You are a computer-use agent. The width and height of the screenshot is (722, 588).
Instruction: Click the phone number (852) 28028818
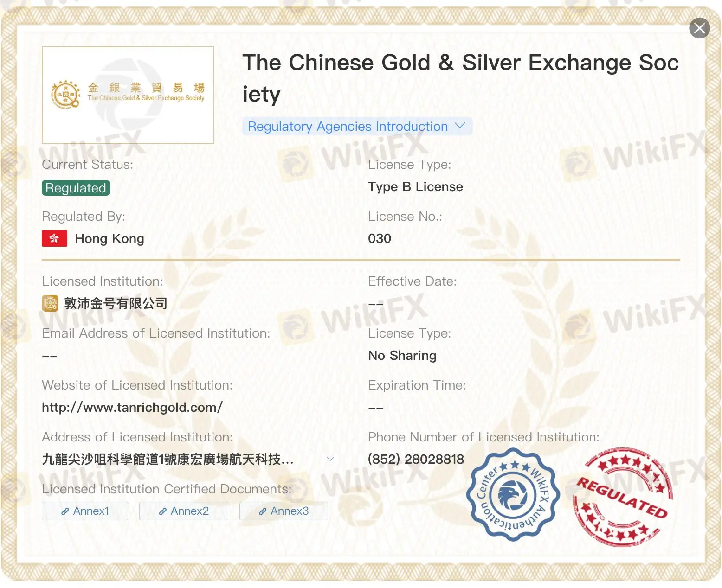coord(415,459)
